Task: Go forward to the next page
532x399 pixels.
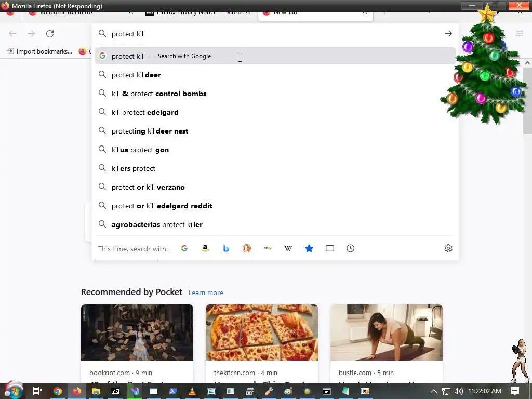Action: click(x=31, y=34)
